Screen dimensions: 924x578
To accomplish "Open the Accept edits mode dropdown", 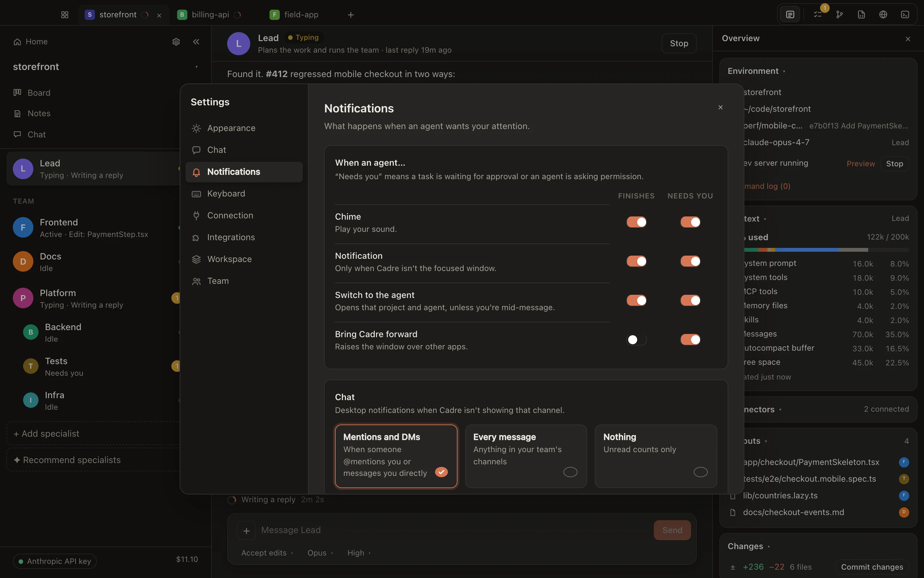I will 267,553.
